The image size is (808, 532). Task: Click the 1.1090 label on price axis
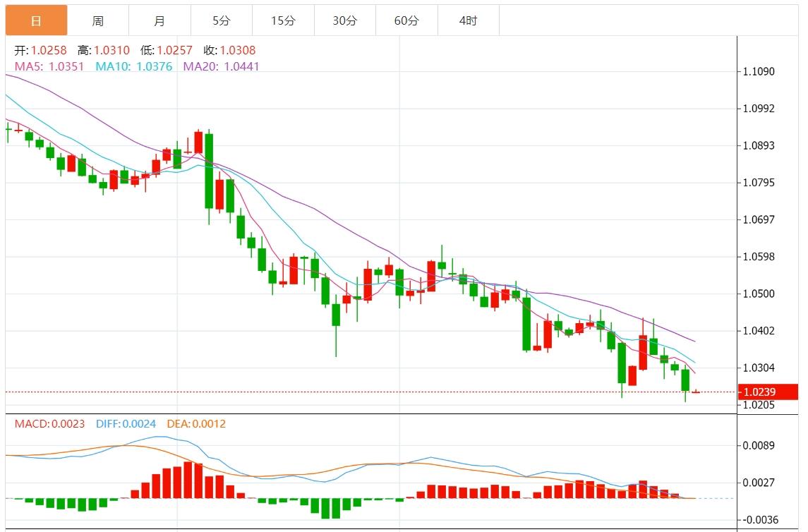pyautogui.click(x=759, y=71)
